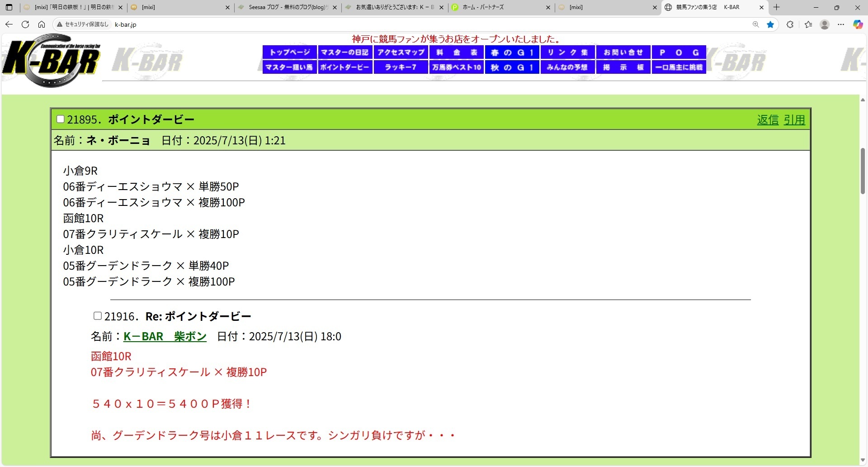Open the アクセスマップ menu item
The width and height of the screenshot is (868, 467).
[401, 52]
